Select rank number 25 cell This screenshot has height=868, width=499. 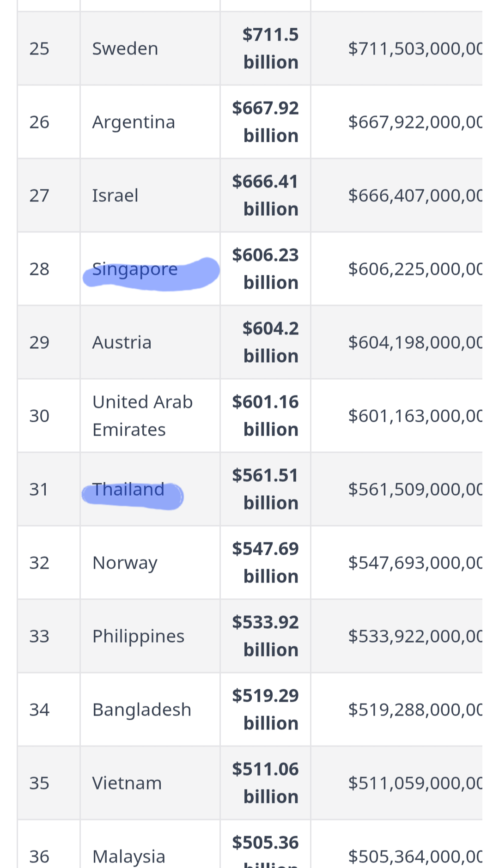click(x=49, y=49)
